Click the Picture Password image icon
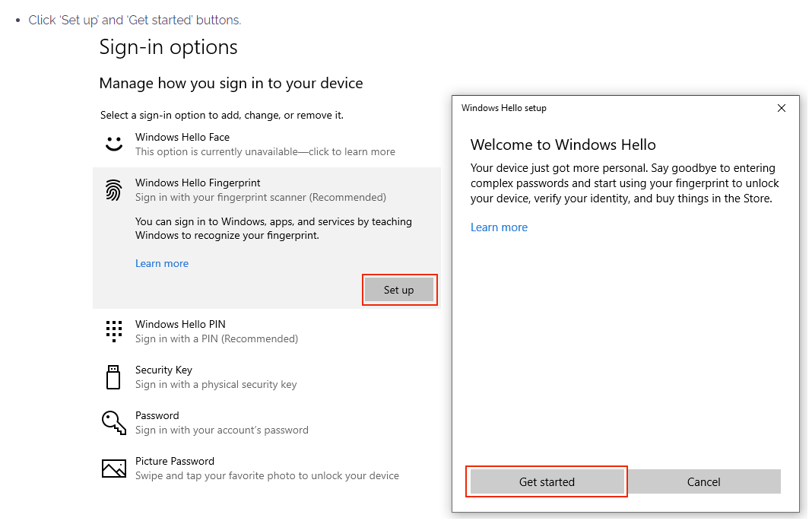The image size is (812, 521). click(114, 469)
